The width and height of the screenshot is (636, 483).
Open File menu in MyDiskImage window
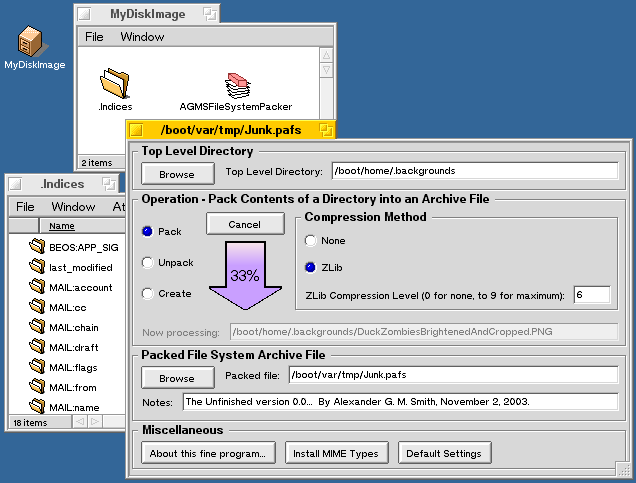click(94, 37)
